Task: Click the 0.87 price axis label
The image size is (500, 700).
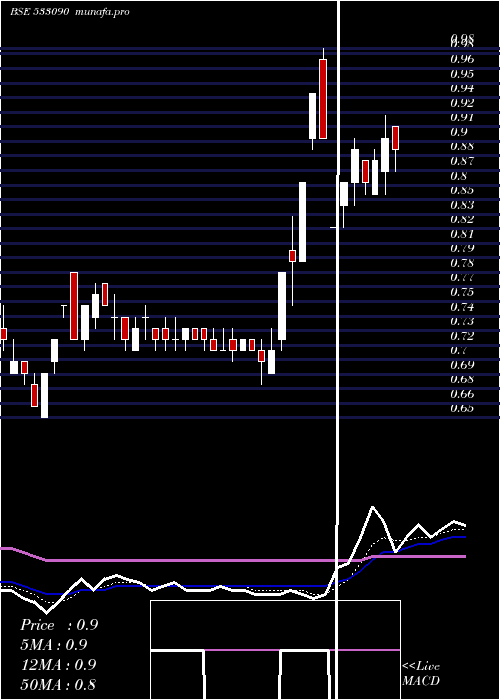Action: tap(462, 161)
